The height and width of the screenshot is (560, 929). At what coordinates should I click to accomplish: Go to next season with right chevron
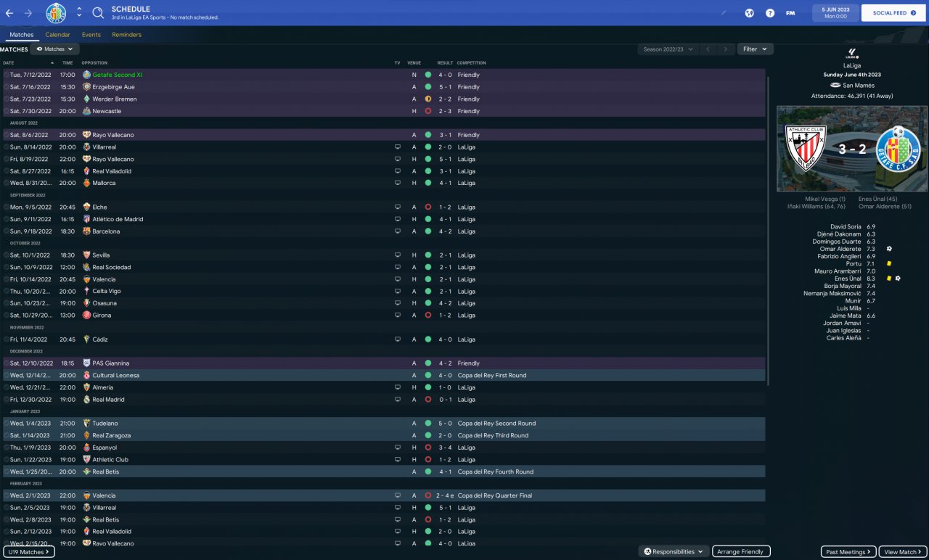coord(726,49)
